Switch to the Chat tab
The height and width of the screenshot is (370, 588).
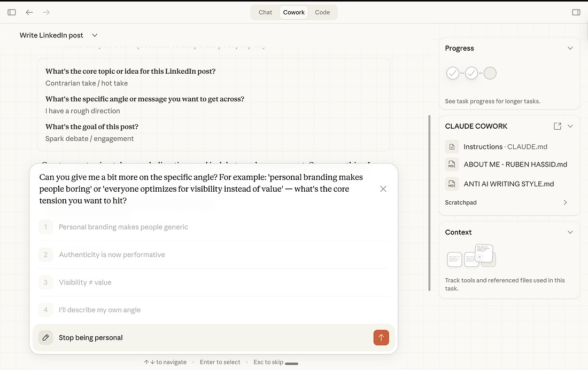(x=265, y=12)
